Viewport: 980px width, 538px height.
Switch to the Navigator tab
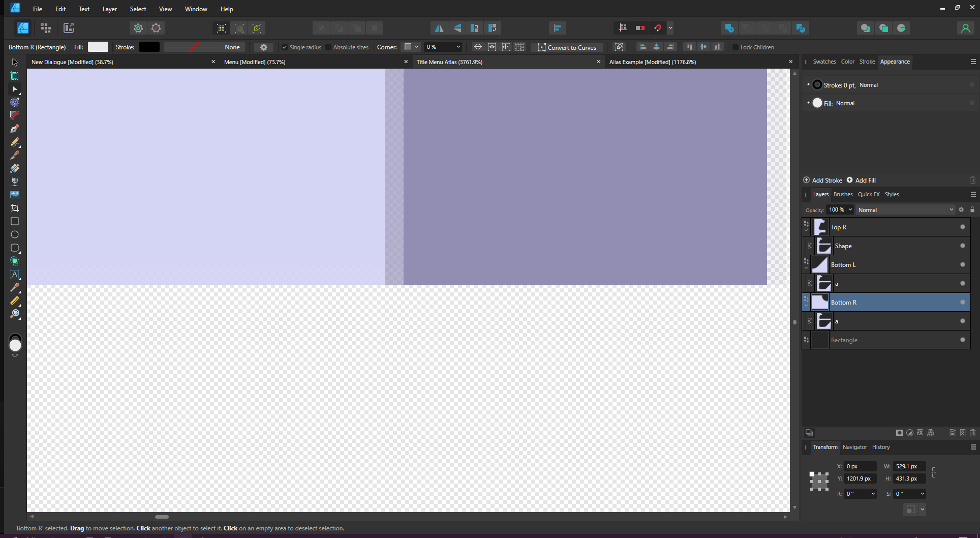(x=854, y=447)
